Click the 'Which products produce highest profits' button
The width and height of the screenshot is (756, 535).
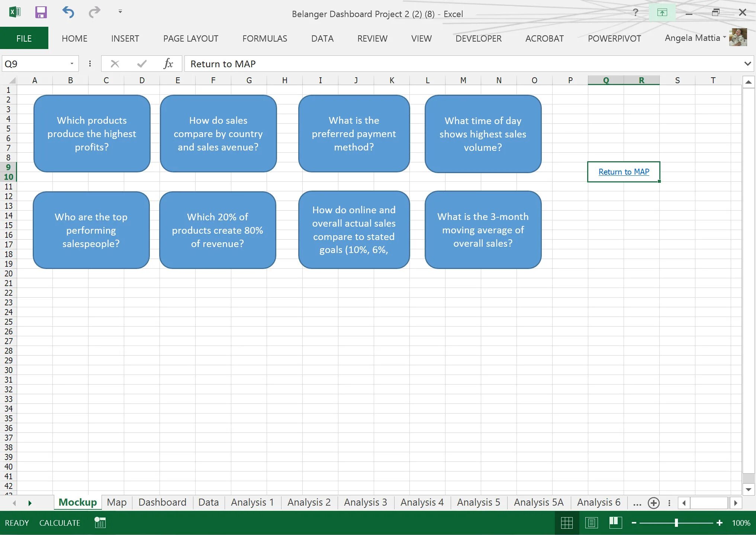point(92,134)
